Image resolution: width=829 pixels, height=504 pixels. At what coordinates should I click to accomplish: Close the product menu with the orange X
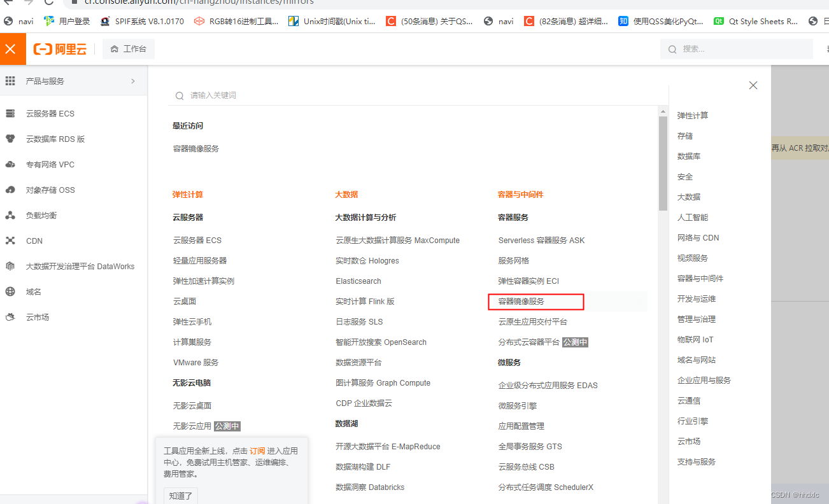pos(11,49)
